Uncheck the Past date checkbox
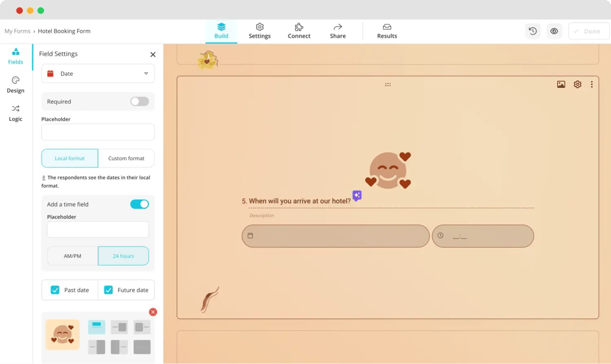This screenshot has width=611, height=364. (x=55, y=290)
